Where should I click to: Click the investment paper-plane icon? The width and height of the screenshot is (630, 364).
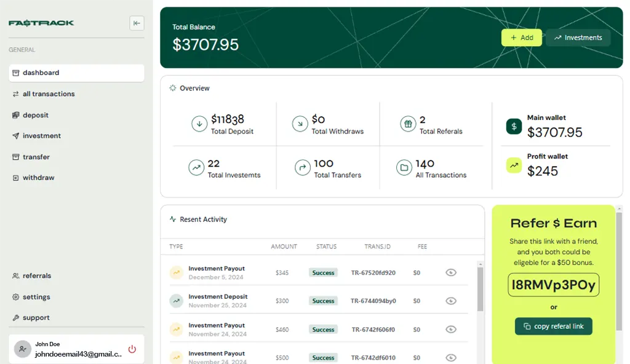pyautogui.click(x=15, y=136)
